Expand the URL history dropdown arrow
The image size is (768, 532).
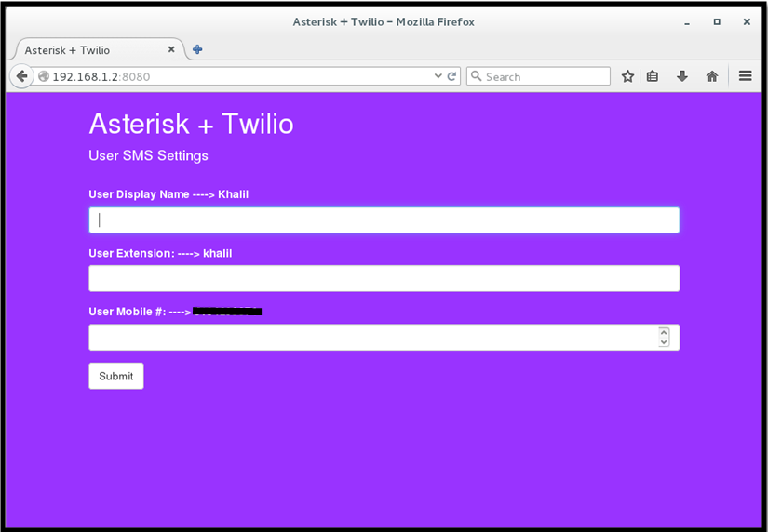pyautogui.click(x=438, y=76)
